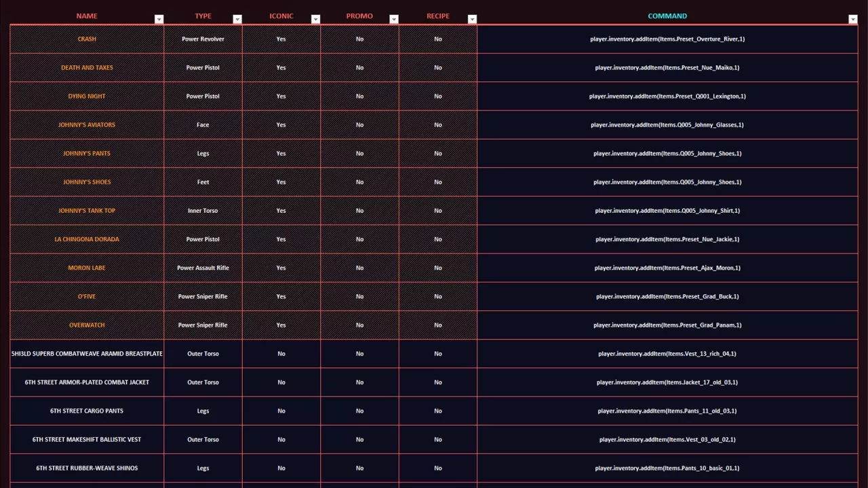Select the Overture_River command cell
The width and height of the screenshot is (868, 488).
click(x=667, y=39)
